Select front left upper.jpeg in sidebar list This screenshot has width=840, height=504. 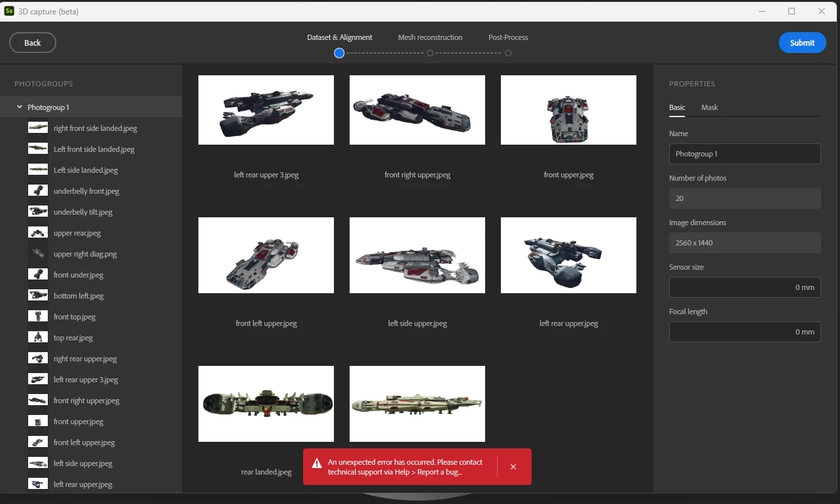91,442
